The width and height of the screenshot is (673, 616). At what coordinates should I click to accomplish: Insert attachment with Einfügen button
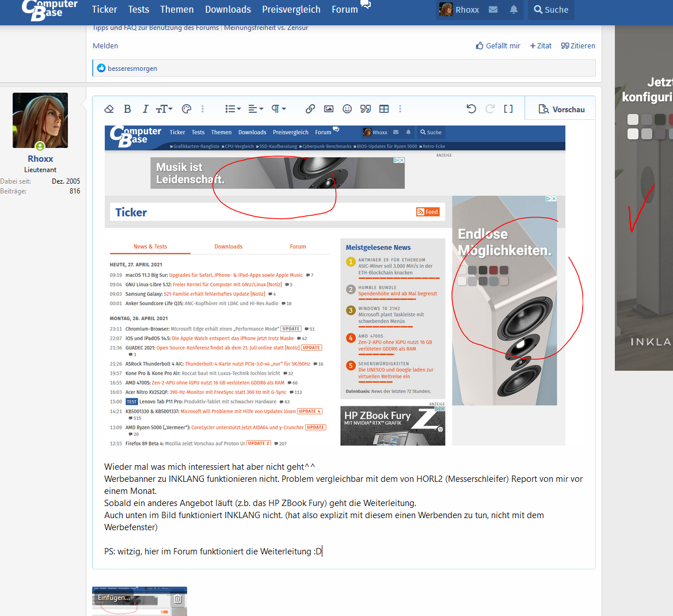[114, 598]
